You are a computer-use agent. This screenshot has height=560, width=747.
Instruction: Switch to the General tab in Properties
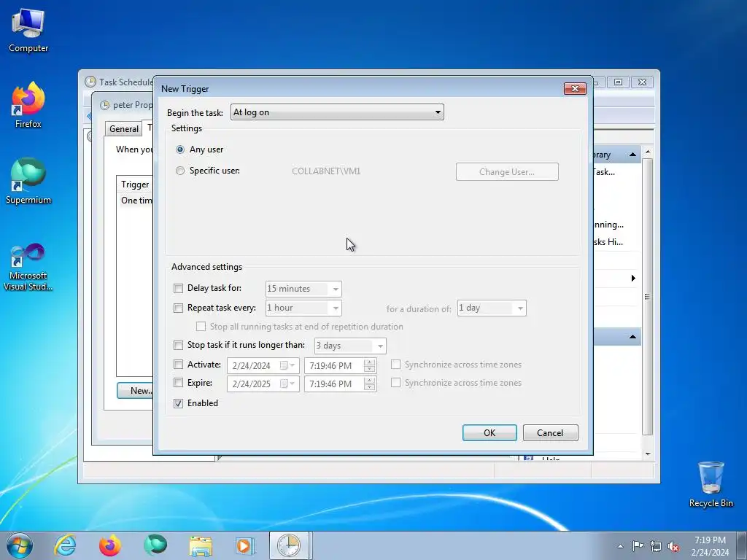coord(124,128)
